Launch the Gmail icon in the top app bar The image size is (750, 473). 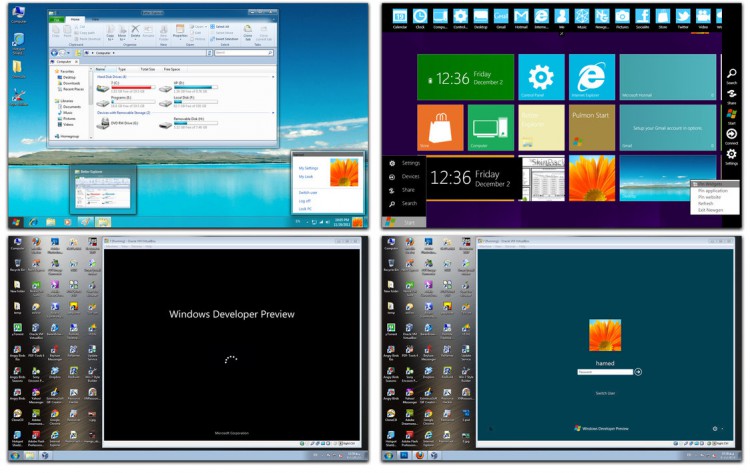coord(501,16)
